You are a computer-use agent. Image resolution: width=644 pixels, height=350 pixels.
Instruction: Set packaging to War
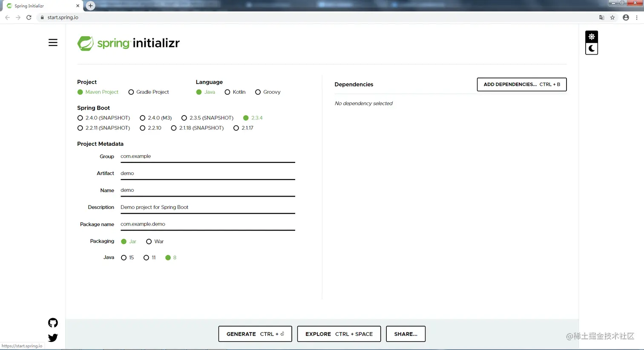click(x=155, y=242)
